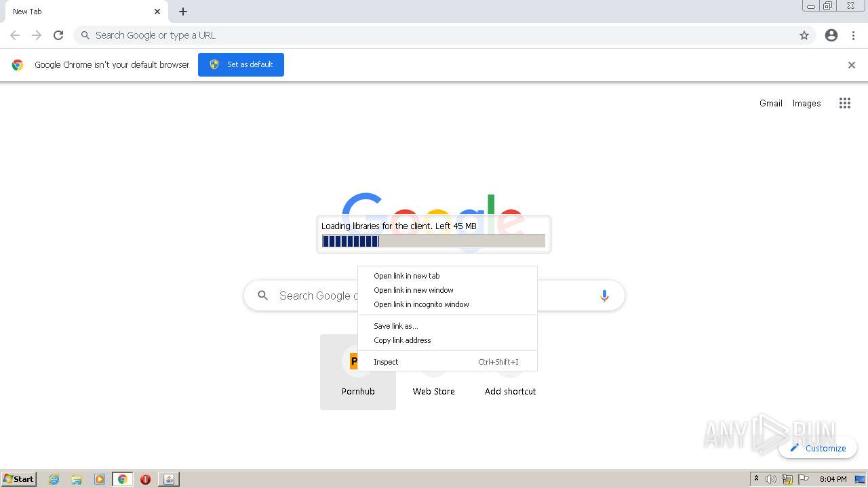Switch to Chrome taskbar button
The width and height of the screenshot is (868, 488).
[123, 479]
